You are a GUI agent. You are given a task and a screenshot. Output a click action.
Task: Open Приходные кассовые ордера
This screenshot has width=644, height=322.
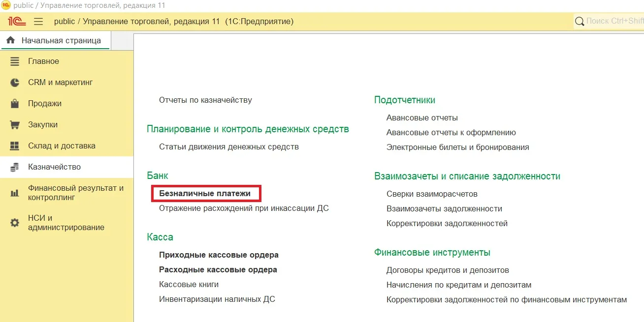pos(219,255)
